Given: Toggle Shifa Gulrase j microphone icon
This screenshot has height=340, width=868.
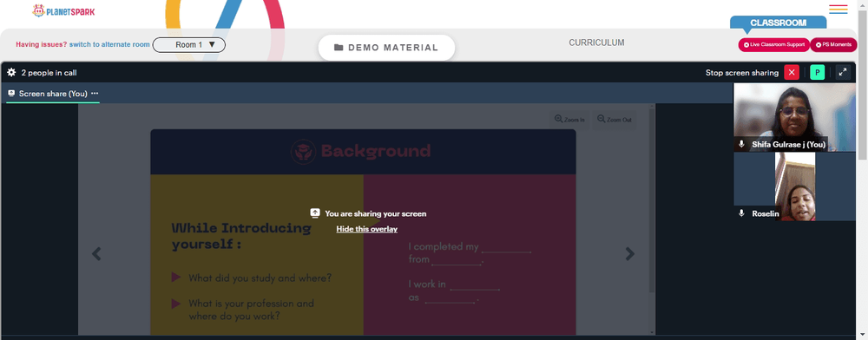Looking at the screenshot, I should (x=742, y=144).
